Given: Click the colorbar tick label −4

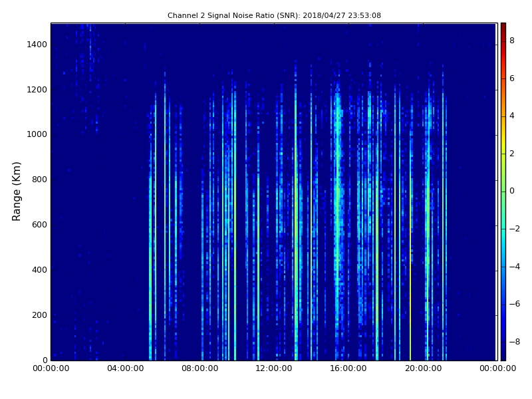Looking at the screenshot, I should pos(515,267).
